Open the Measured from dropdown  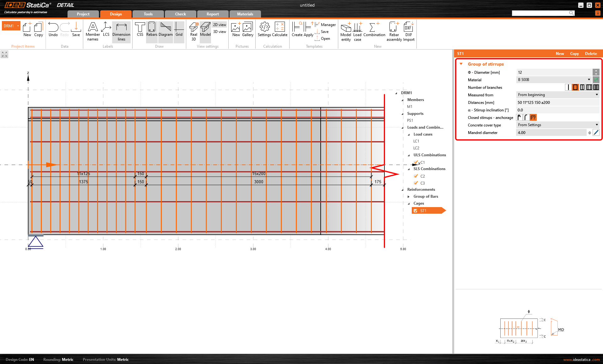click(x=557, y=95)
